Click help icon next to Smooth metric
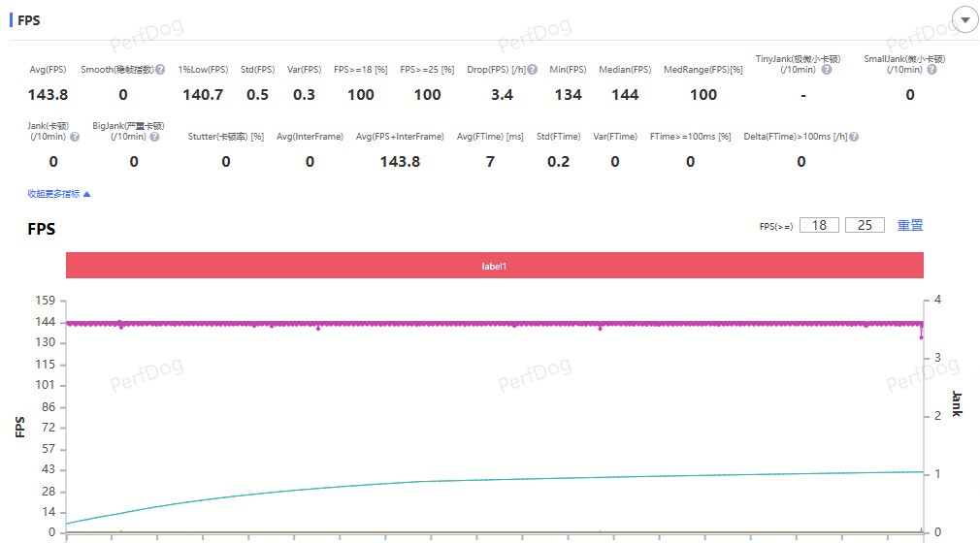This screenshot has height=543, width=980. pyautogui.click(x=160, y=70)
